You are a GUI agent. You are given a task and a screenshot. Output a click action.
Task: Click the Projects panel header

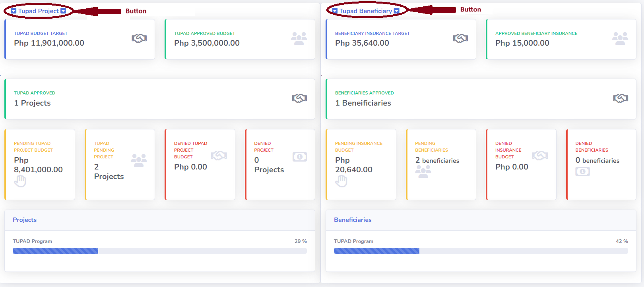point(160,220)
